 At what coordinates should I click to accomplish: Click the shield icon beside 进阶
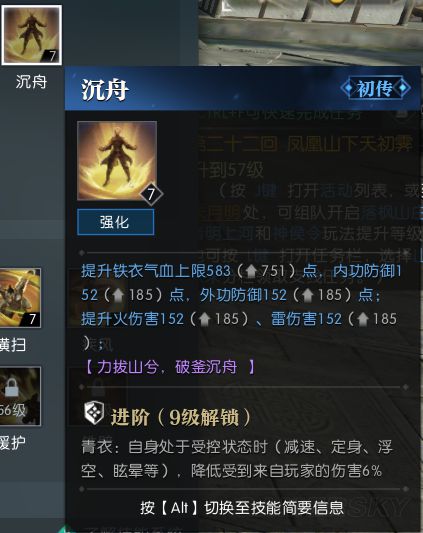point(94,413)
